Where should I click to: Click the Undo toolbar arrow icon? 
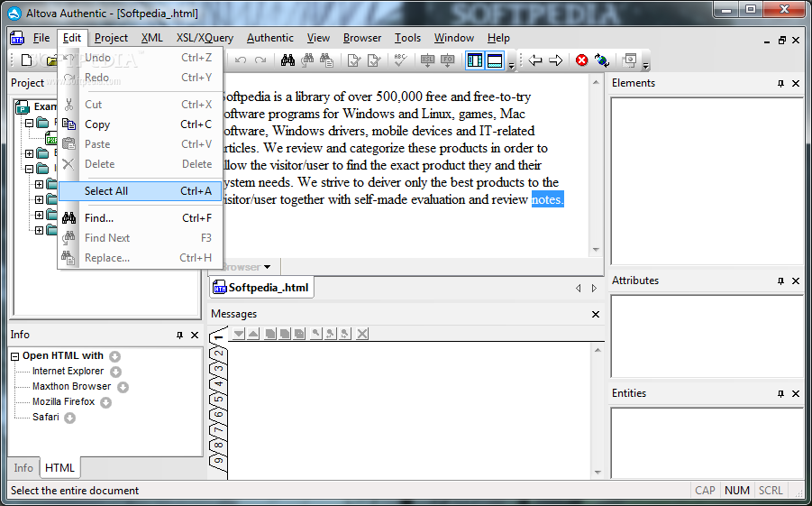tap(241, 60)
